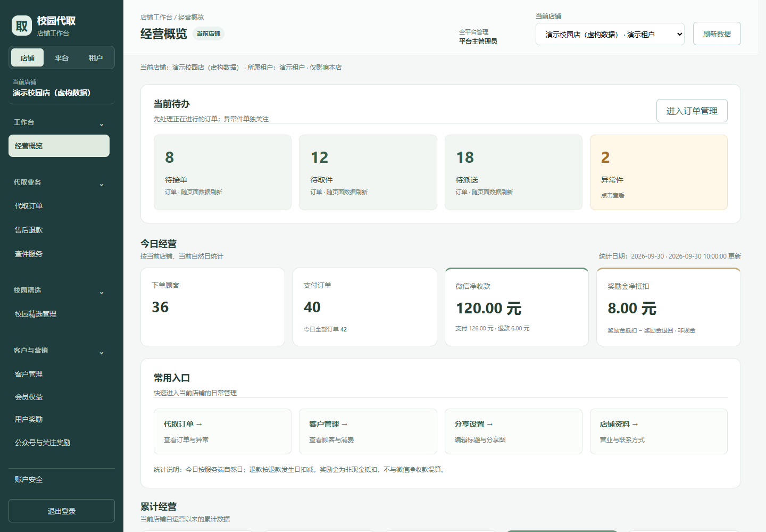Navigate to 客户管理 in the sidebar

tap(59, 374)
